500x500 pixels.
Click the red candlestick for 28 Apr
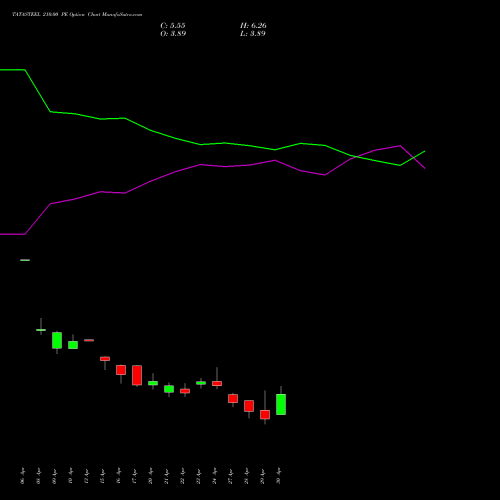tap(249, 406)
